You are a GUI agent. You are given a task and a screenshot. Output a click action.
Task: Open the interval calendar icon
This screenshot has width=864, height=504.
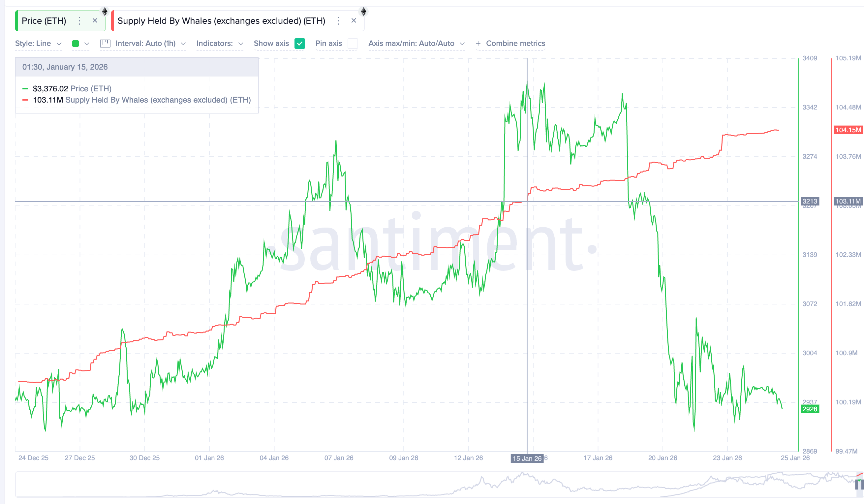click(x=105, y=43)
